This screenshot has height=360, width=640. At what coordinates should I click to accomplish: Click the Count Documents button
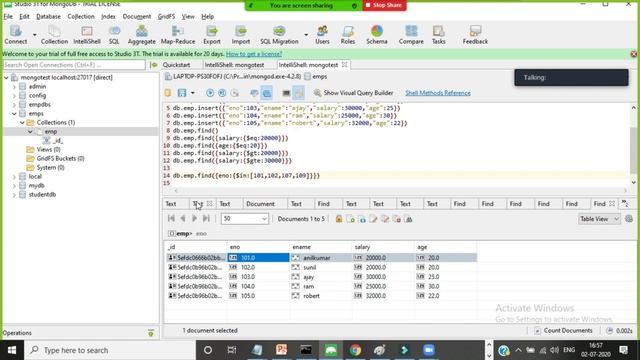pos(563,331)
